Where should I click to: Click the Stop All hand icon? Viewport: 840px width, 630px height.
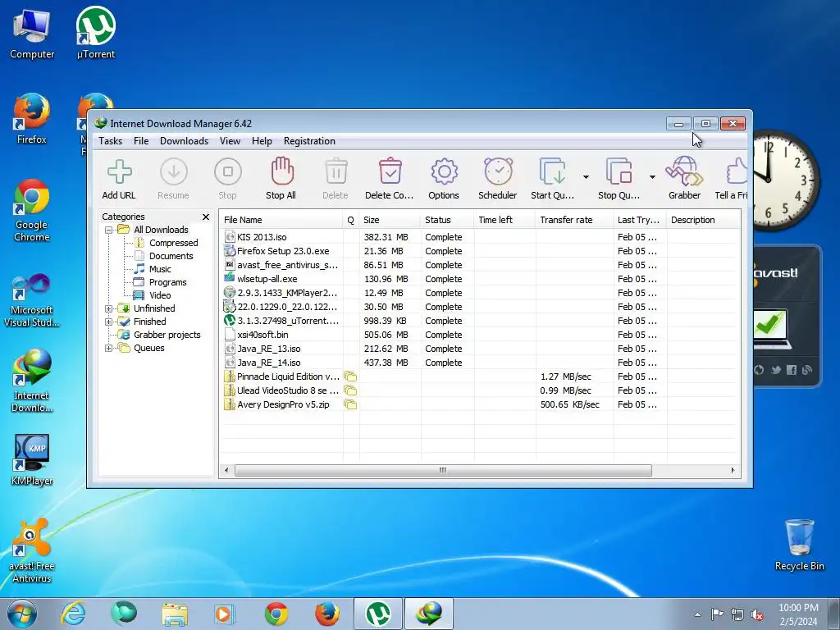tap(282, 171)
